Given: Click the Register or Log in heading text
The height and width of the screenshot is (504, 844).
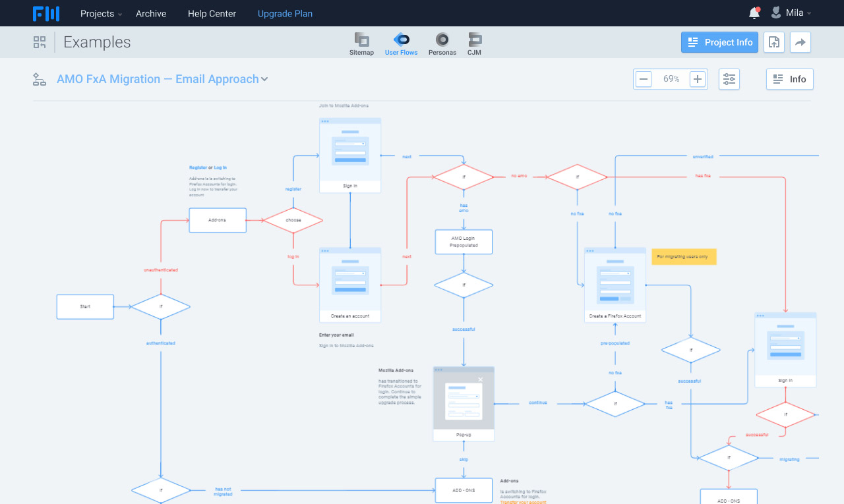Looking at the screenshot, I should point(208,167).
